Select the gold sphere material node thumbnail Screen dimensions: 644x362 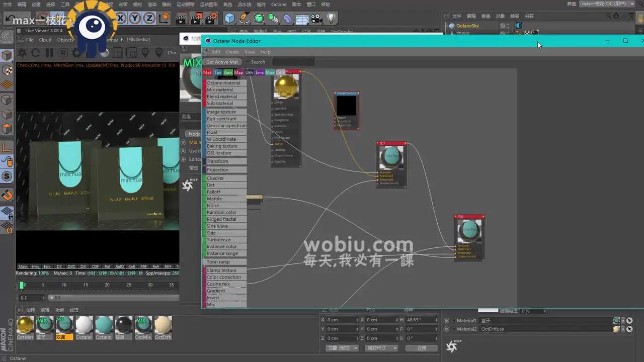286,86
